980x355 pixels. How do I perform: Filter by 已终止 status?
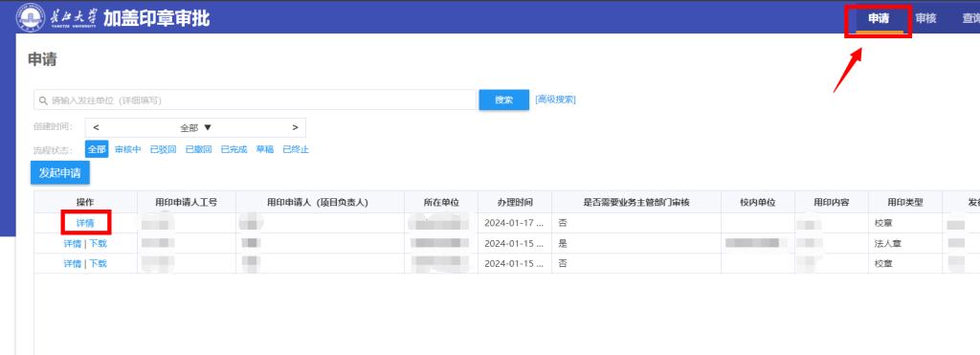point(296,149)
